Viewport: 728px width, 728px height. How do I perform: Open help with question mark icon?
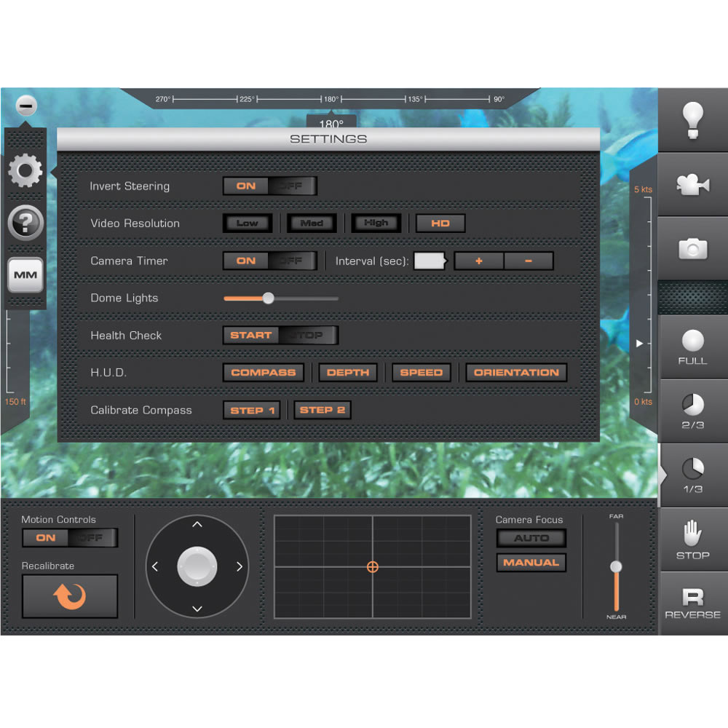[x=25, y=223]
